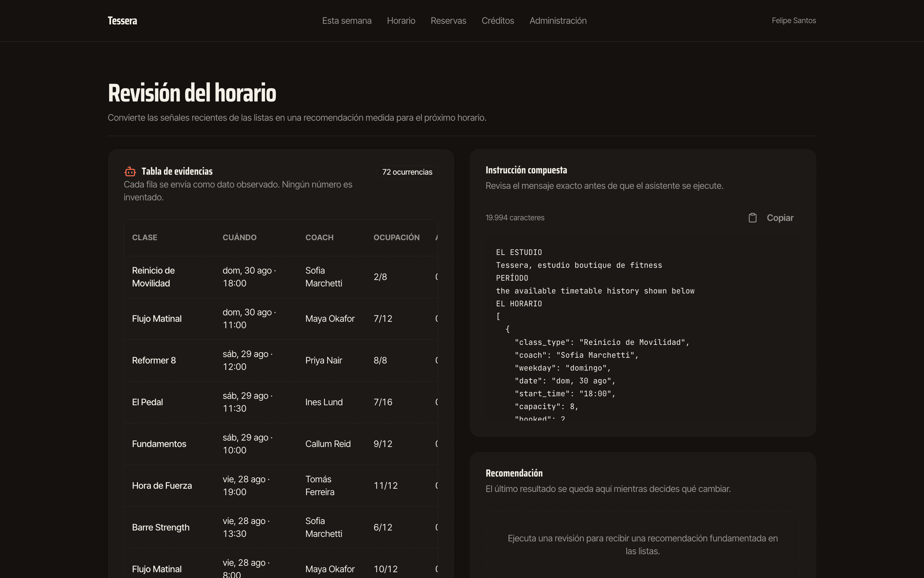Click the Recomendación heading
The width and height of the screenshot is (924, 578).
(514, 473)
